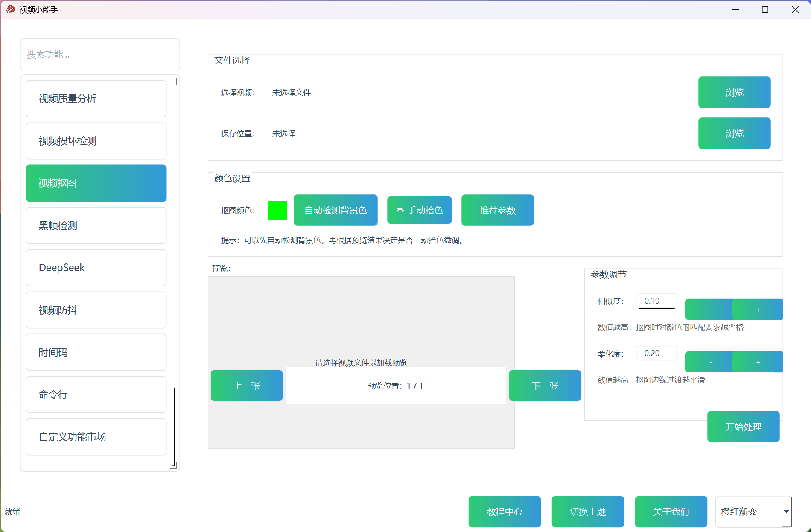Open the 时间码 sidebar item
Image resolution: width=811 pixels, height=532 pixels.
click(96, 352)
